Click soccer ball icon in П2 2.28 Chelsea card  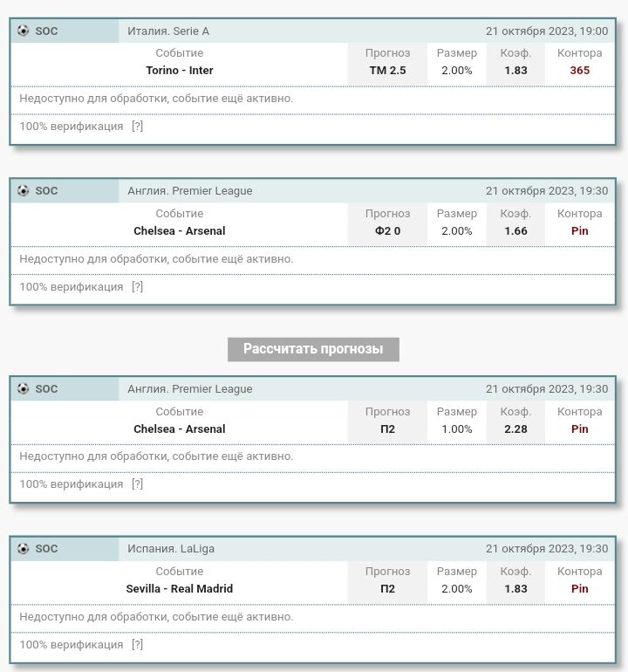click(23, 389)
